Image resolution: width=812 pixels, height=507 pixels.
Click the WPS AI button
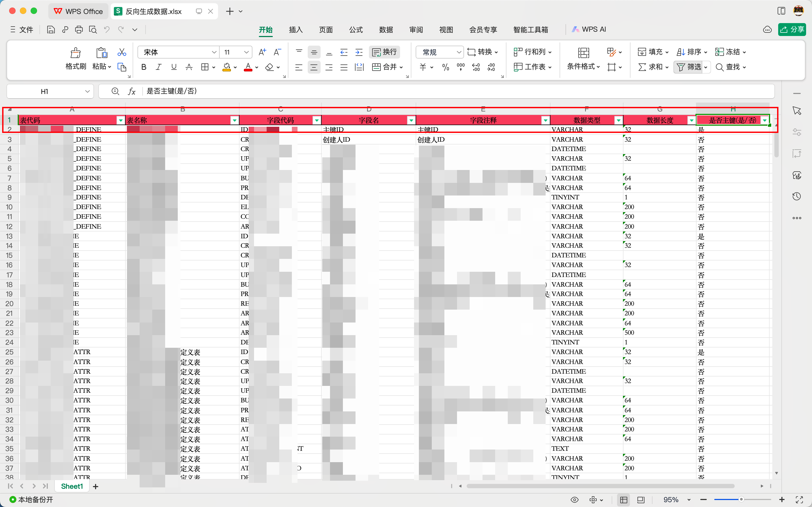[589, 30]
